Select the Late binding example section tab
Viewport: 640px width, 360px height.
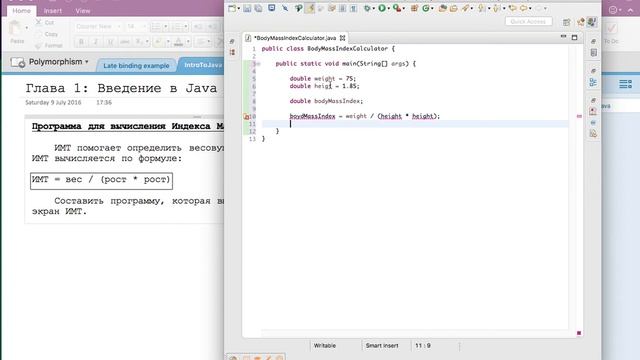tap(136, 66)
